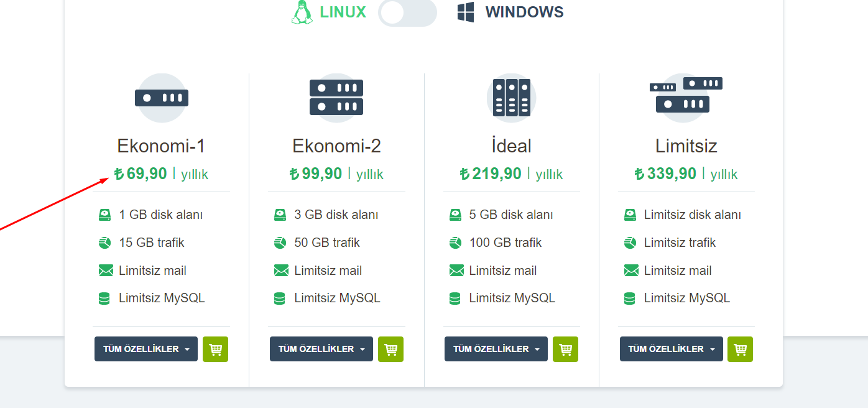The image size is (868, 408).
Task: Choose the LINUX label
Action: (x=343, y=12)
